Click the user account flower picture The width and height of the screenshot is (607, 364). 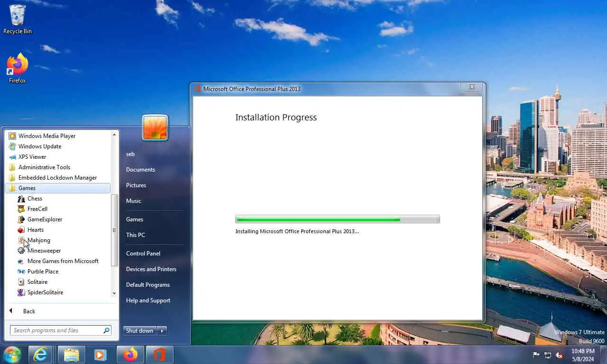click(155, 127)
